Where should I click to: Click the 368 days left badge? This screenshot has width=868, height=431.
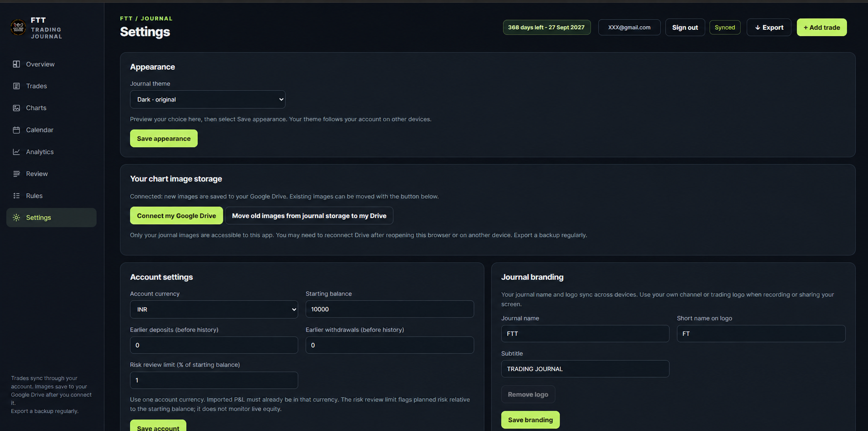tap(546, 27)
